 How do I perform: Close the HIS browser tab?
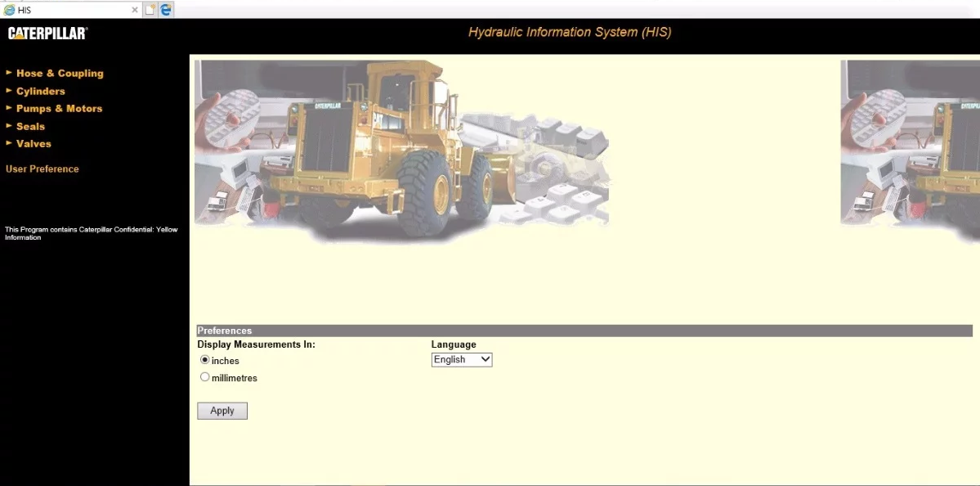click(135, 9)
